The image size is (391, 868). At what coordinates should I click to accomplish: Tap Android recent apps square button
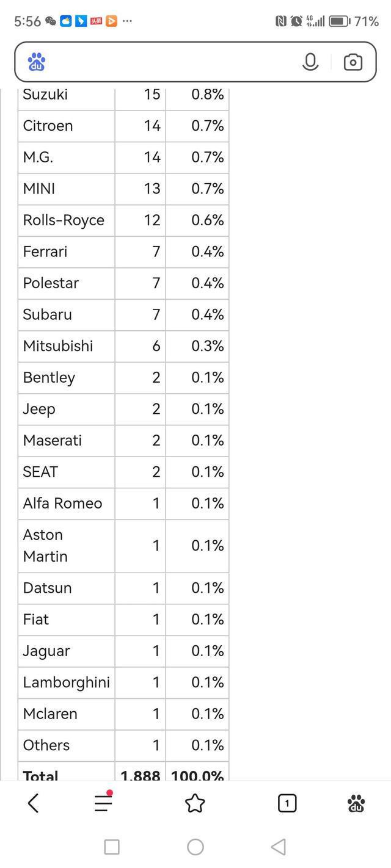pyautogui.click(x=112, y=847)
